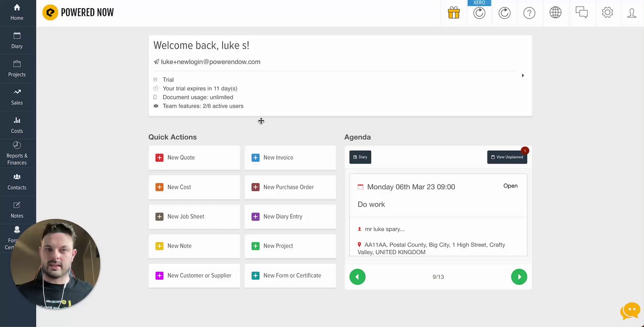Open the chat messages icon in header
This screenshot has height=327, width=644.
tap(581, 13)
